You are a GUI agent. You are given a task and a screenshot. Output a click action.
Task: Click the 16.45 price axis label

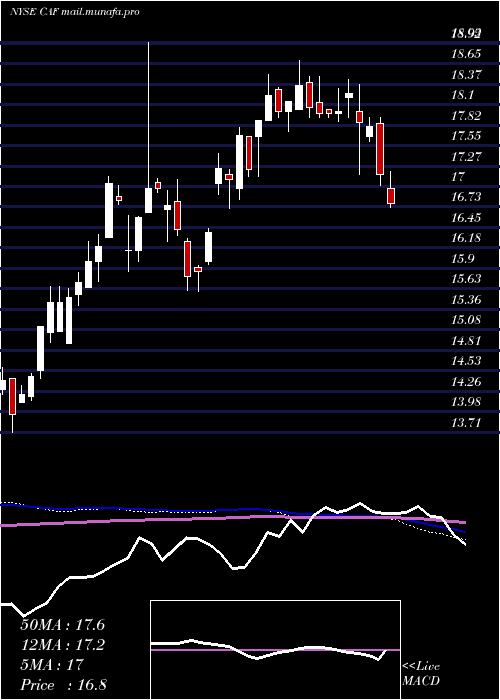[466, 217]
